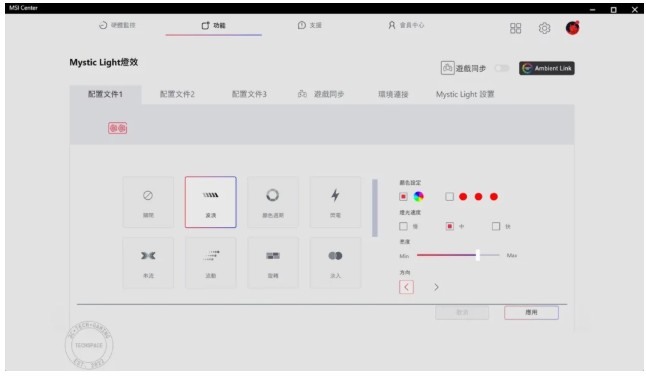Viewport: 646px width, 377px height.
Task: Click the Apply 應用 button
Action: pyautogui.click(x=531, y=312)
